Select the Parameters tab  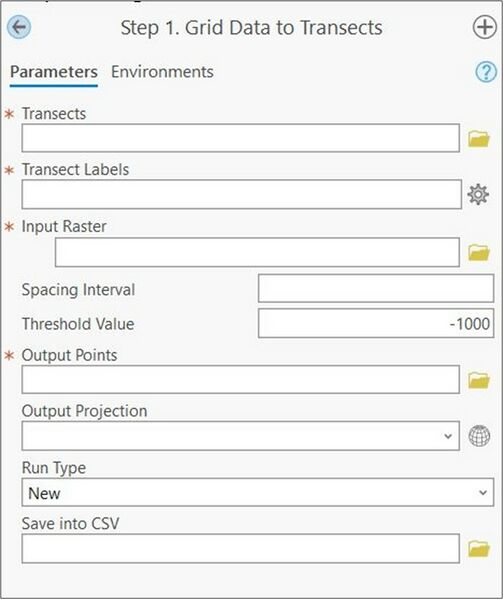(x=54, y=72)
